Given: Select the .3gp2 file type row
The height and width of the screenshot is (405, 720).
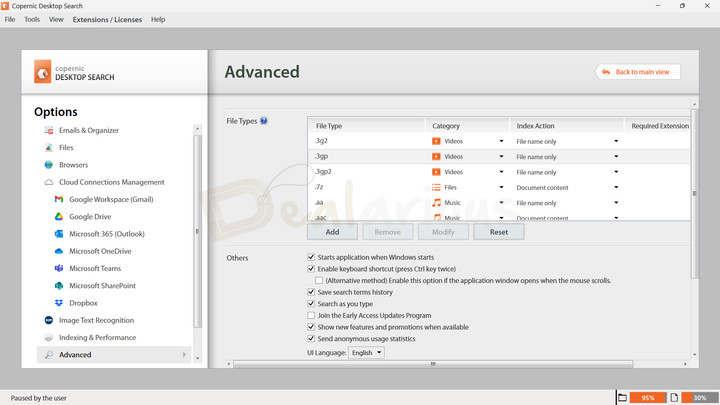Looking at the screenshot, I should 499,172.
